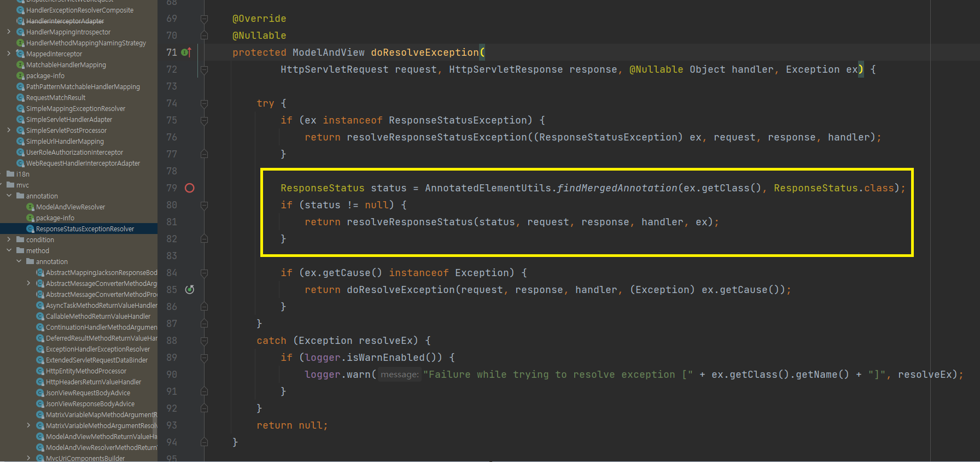
Task: Click the @Override annotation on line 69
Action: pos(259,19)
